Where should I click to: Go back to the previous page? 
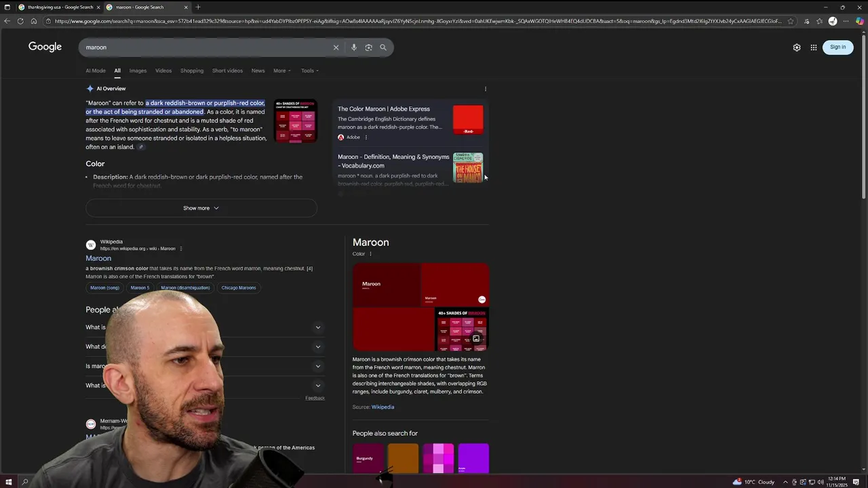(7, 21)
